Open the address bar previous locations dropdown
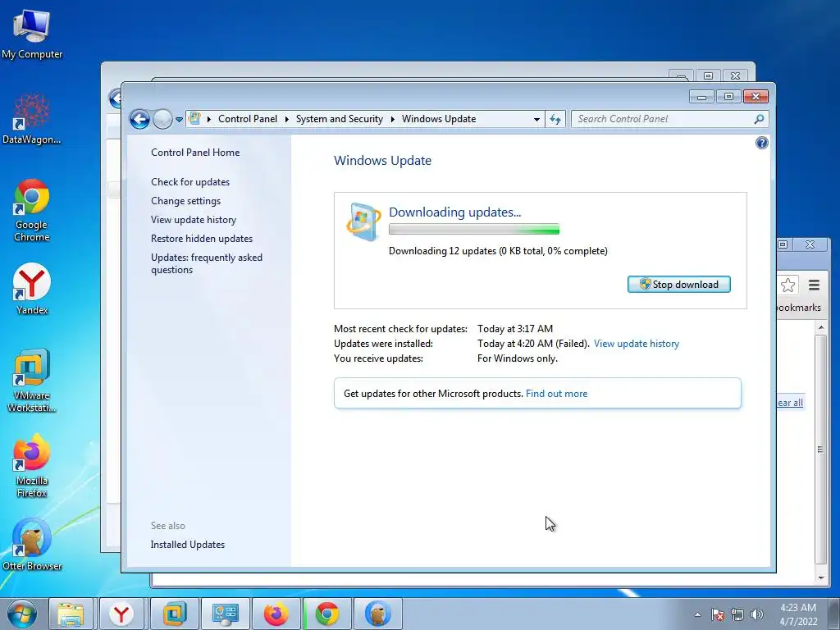 coord(536,120)
